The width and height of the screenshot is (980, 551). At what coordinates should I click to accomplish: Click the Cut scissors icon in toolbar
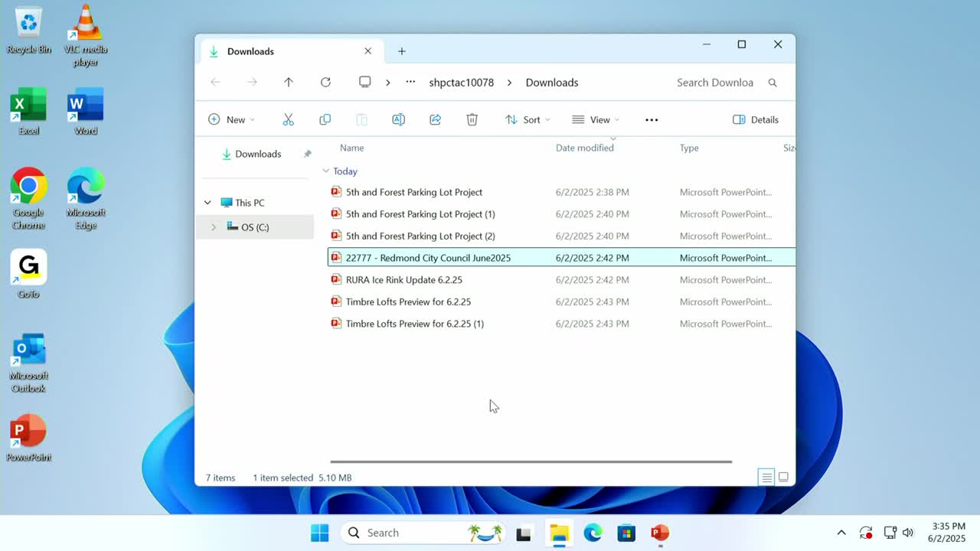click(x=288, y=119)
